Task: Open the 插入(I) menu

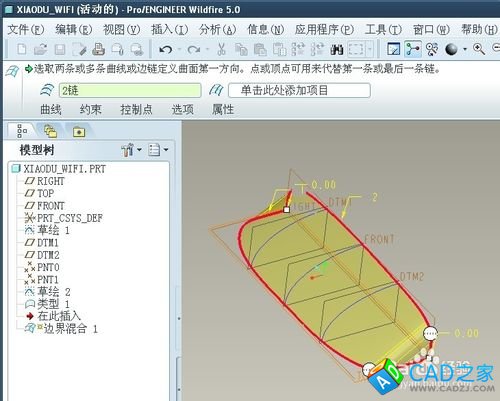Action: tap(169, 30)
